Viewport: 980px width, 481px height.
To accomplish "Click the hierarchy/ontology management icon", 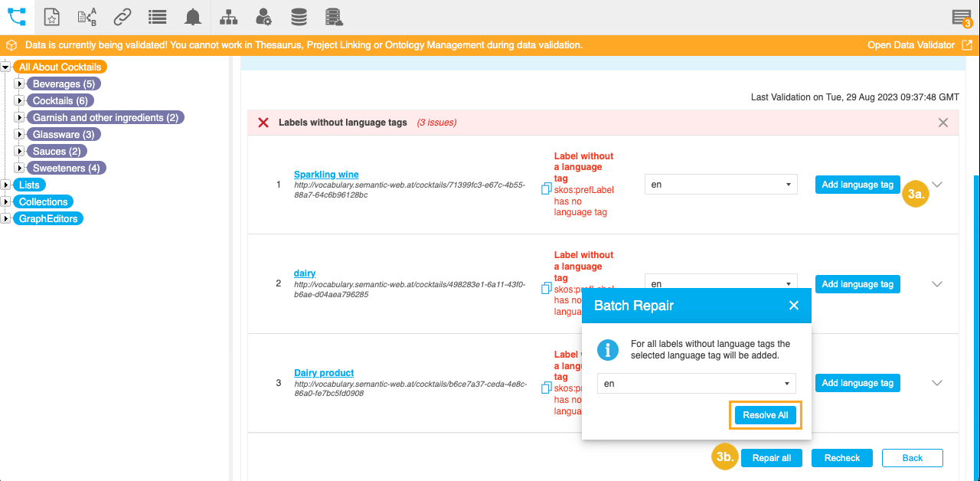I will pyautogui.click(x=227, y=16).
